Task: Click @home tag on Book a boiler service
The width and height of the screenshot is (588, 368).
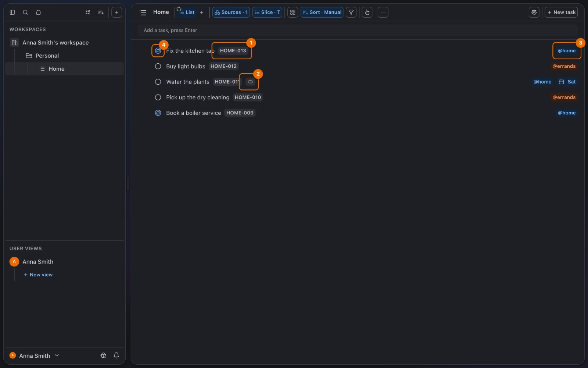Action: click(x=567, y=113)
